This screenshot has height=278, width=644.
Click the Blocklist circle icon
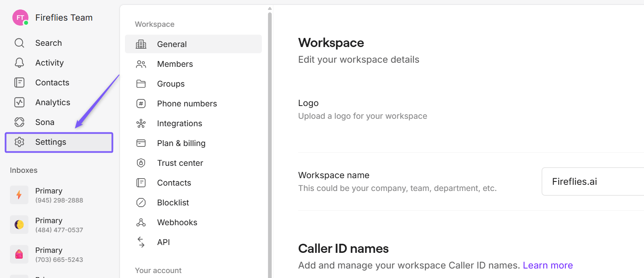[141, 203]
